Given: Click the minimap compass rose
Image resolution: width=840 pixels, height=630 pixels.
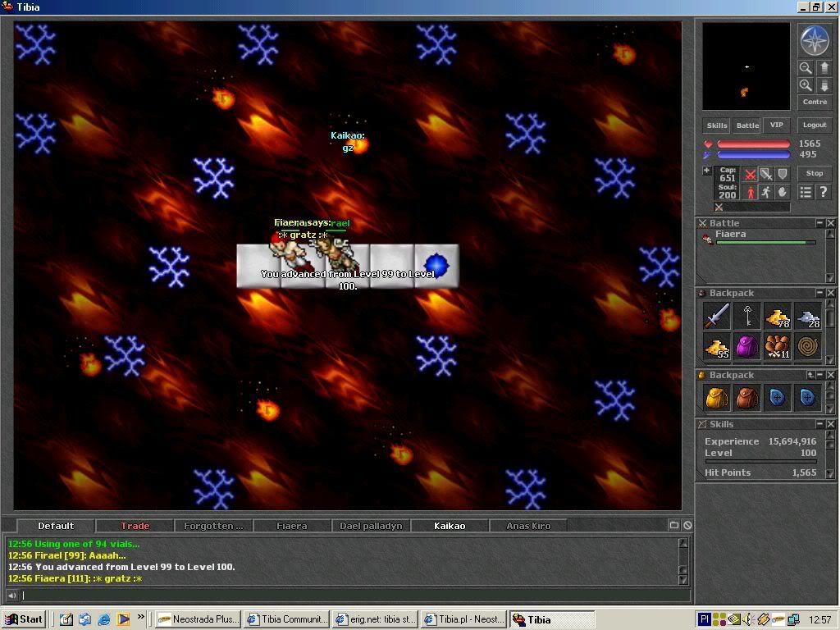Looking at the screenshot, I should tap(815, 41).
